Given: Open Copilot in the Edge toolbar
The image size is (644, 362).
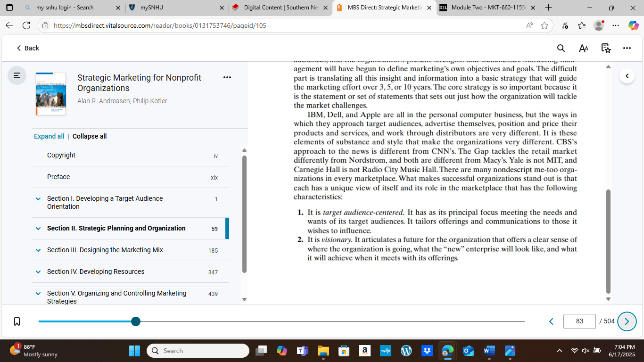Looking at the screenshot, I should [x=633, y=25].
